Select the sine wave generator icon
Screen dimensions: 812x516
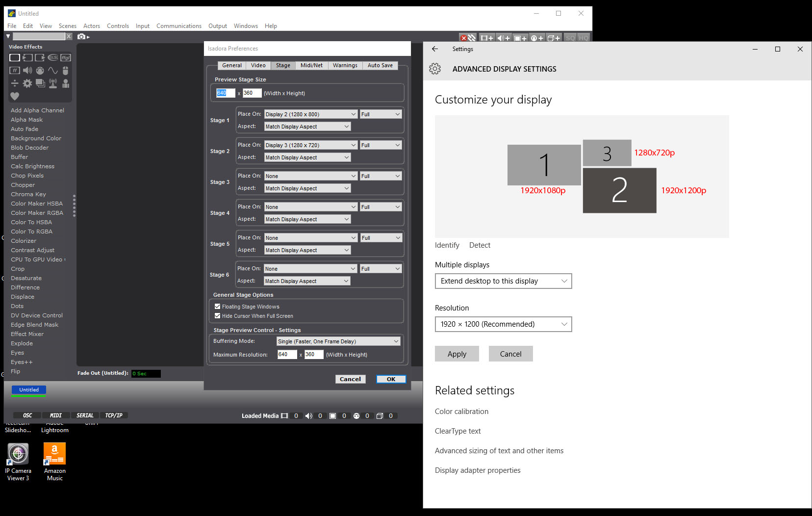coord(53,71)
